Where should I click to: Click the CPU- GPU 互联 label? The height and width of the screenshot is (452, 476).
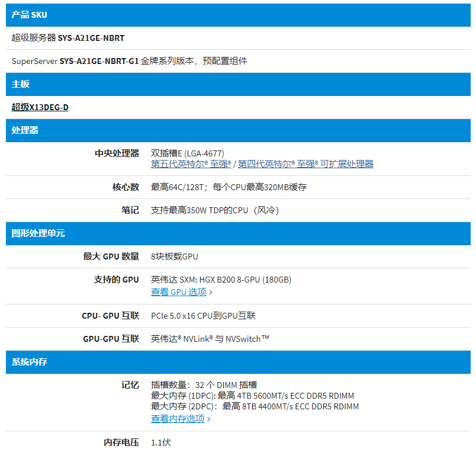click(x=111, y=316)
